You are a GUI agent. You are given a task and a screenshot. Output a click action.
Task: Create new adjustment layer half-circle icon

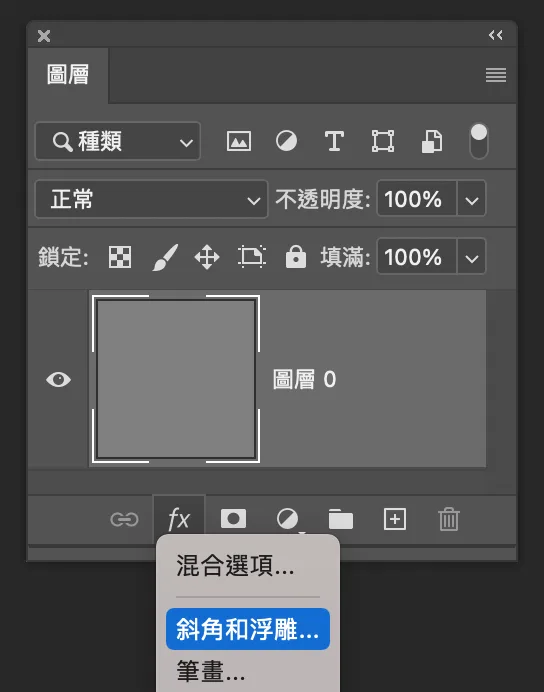pos(287,519)
